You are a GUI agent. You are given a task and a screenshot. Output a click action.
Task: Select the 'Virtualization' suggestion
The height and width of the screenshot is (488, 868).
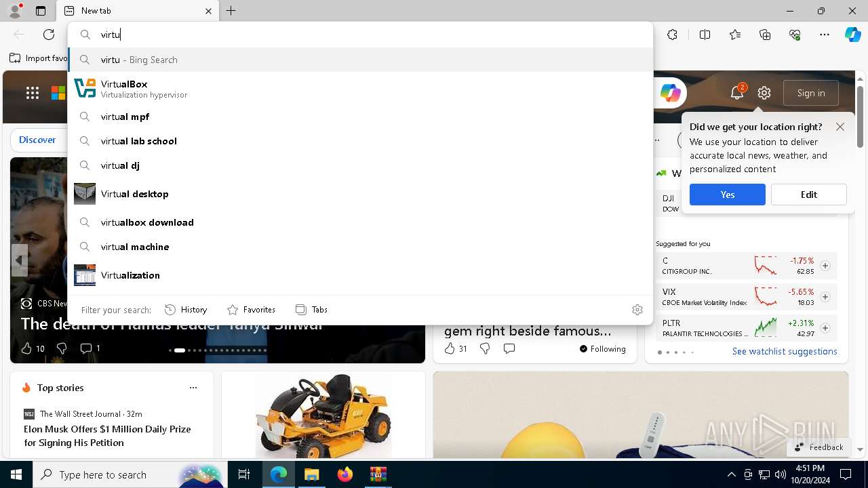coord(360,275)
